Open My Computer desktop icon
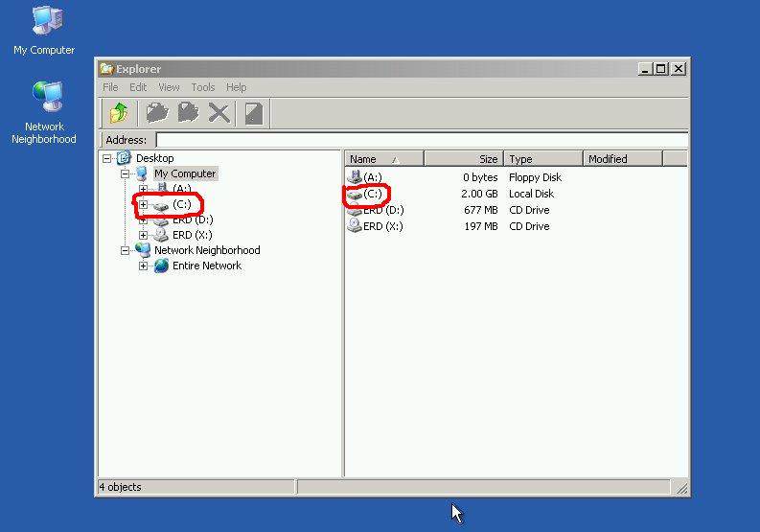760x532 pixels. tap(47, 21)
